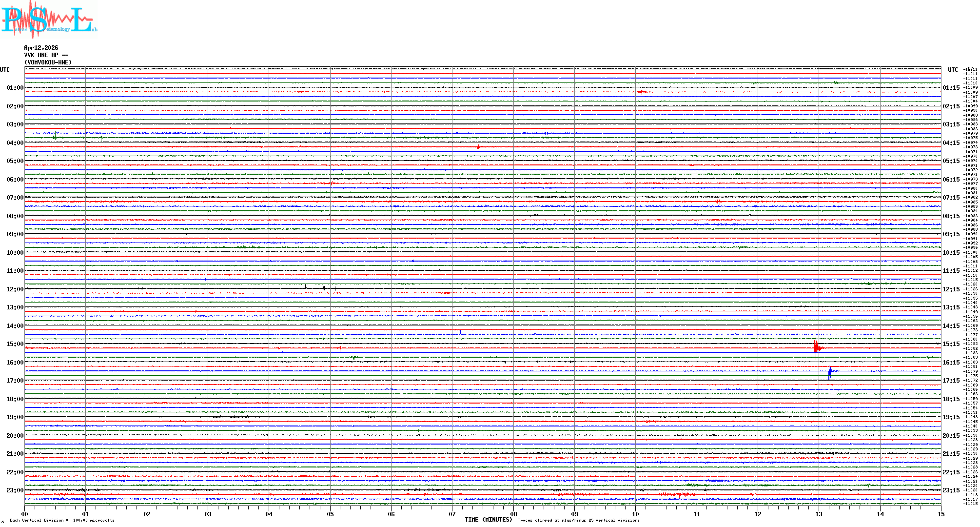This screenshot has width=980, height=527.
Task: Click the small red event near minute 10
Action: coord(642,92)
